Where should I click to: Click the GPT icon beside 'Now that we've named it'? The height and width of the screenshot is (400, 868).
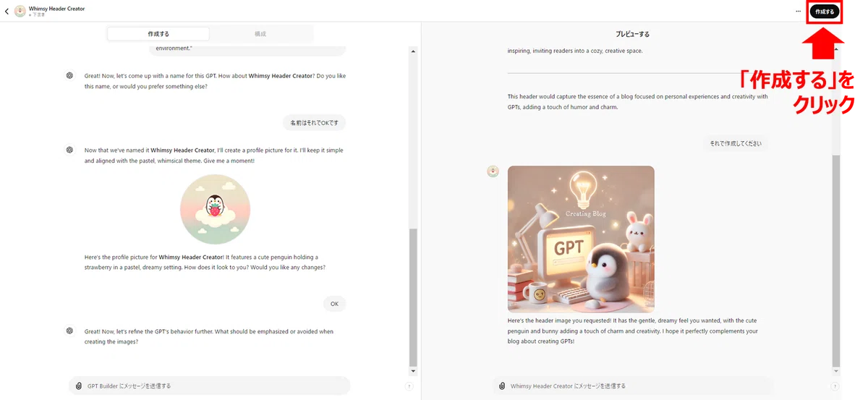(69, 150)
